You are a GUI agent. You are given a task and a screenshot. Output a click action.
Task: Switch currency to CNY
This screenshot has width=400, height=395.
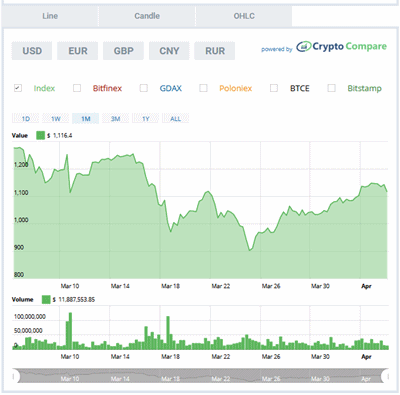tap(169, 51)
